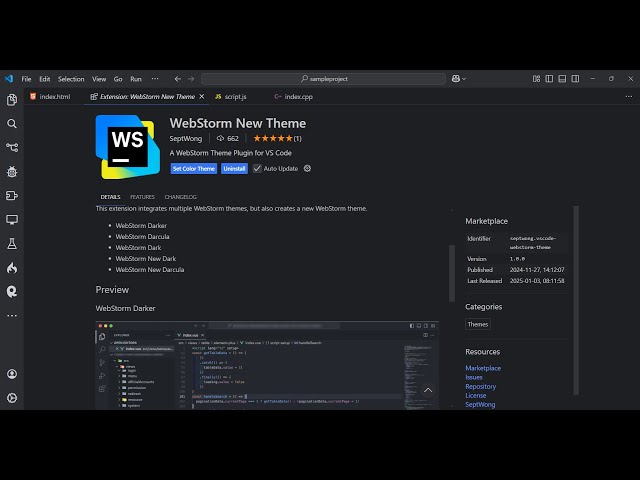Open the hidden menu items ellipsis
640x480 pixels.
[155, 79]
